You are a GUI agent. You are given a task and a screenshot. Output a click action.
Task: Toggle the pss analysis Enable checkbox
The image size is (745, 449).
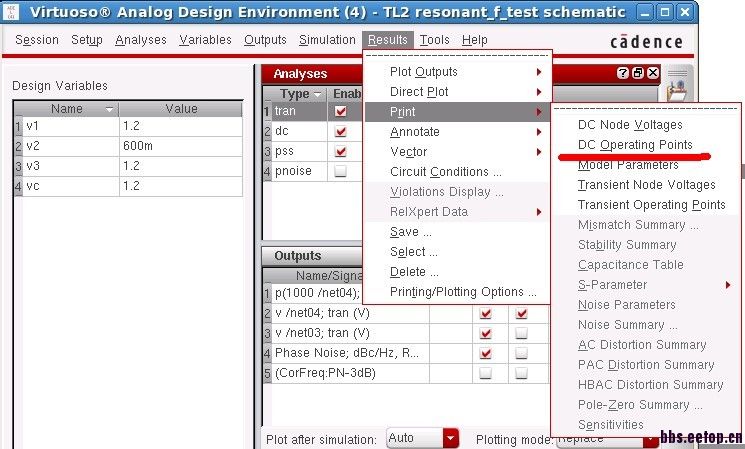pyautogui.click(x=340, y=151)
